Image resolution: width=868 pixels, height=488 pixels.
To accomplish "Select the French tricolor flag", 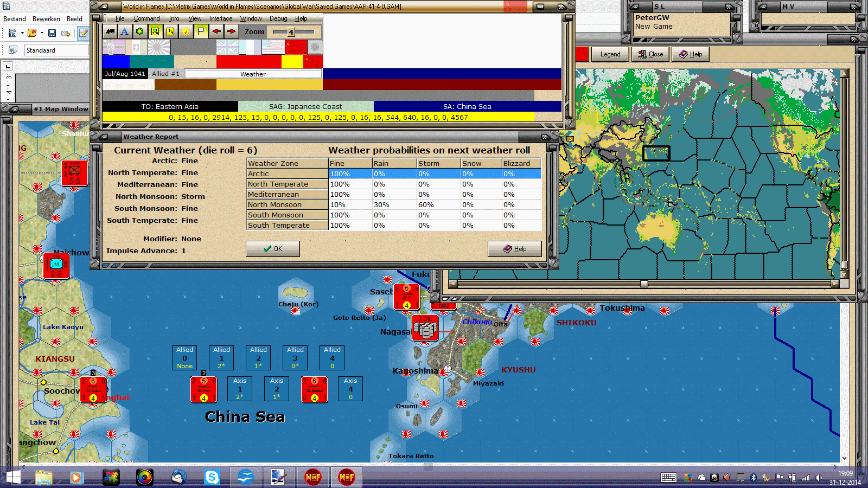I will [x=250, y=47].
